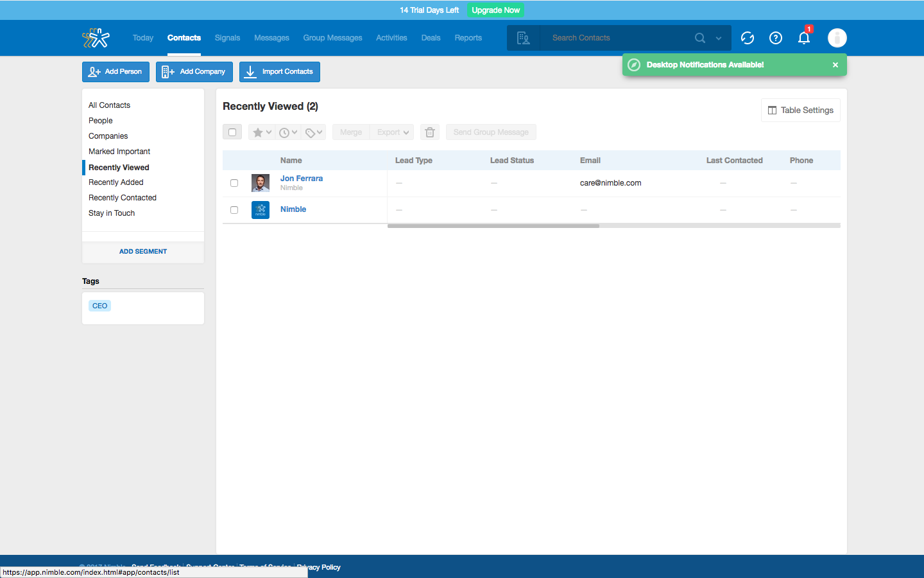Screen dimensions: 924x578
Task: Click the Add Company button
Action: (194, 72)
